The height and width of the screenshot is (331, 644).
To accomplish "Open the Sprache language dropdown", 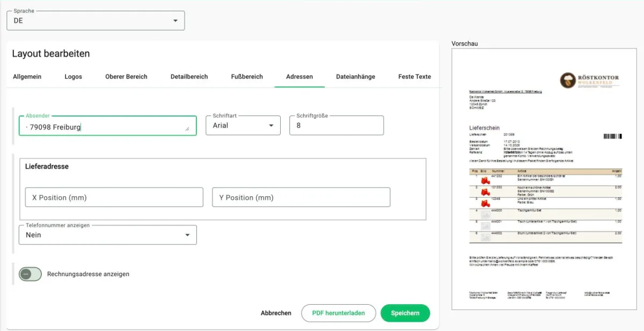I will [x=96, y=20].
